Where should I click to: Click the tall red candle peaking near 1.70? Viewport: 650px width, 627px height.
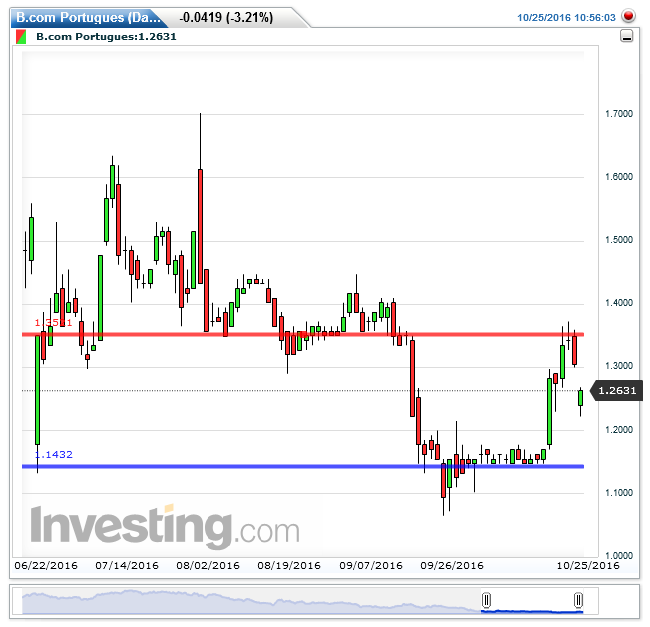(201, 226)
